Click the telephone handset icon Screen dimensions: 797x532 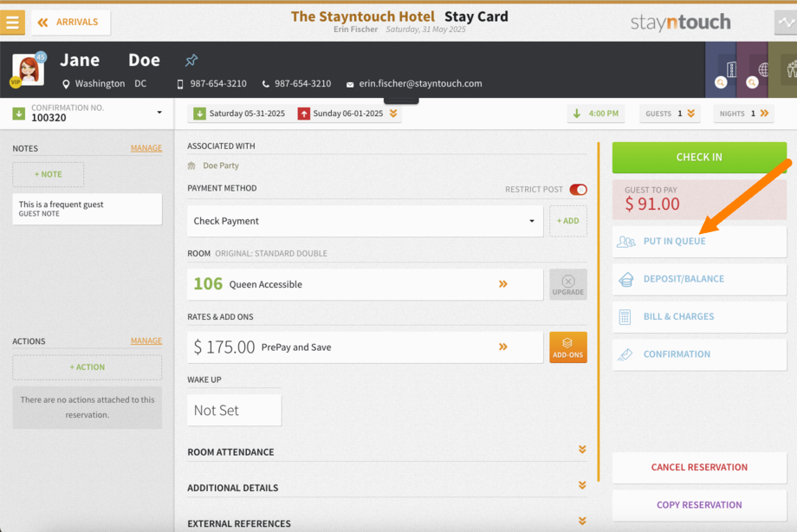click(265, 84)
